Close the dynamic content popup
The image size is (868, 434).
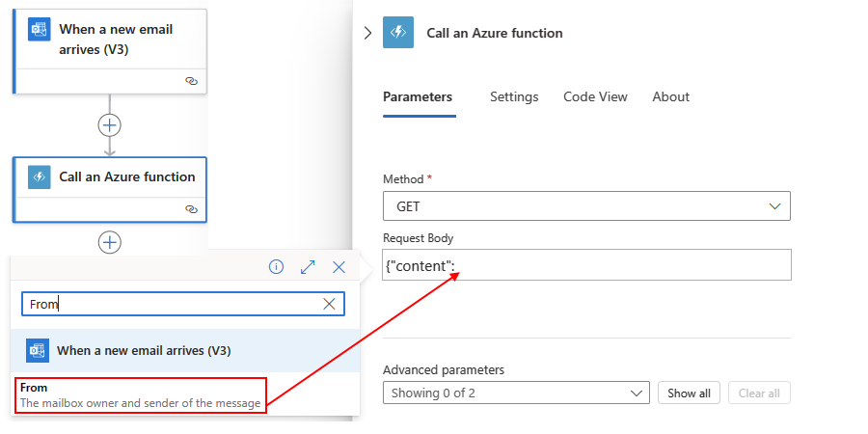point(339,267)
